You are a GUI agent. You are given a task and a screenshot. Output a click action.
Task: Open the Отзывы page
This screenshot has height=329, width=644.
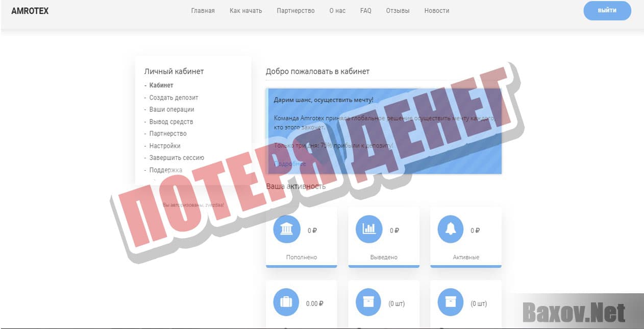398,10
